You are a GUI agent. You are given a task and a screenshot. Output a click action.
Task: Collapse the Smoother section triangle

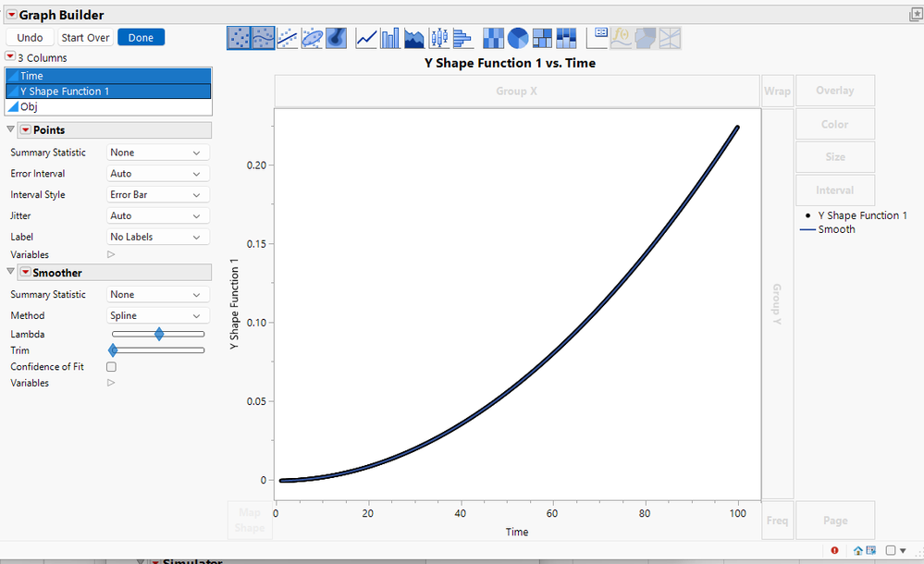(x=10, y=272)
